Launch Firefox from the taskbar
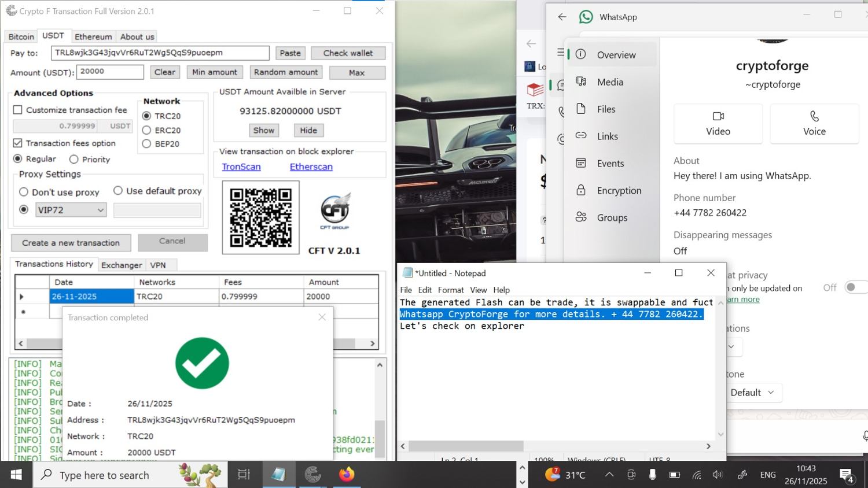This screenshot has width=868, height=488. click(347, 475)
